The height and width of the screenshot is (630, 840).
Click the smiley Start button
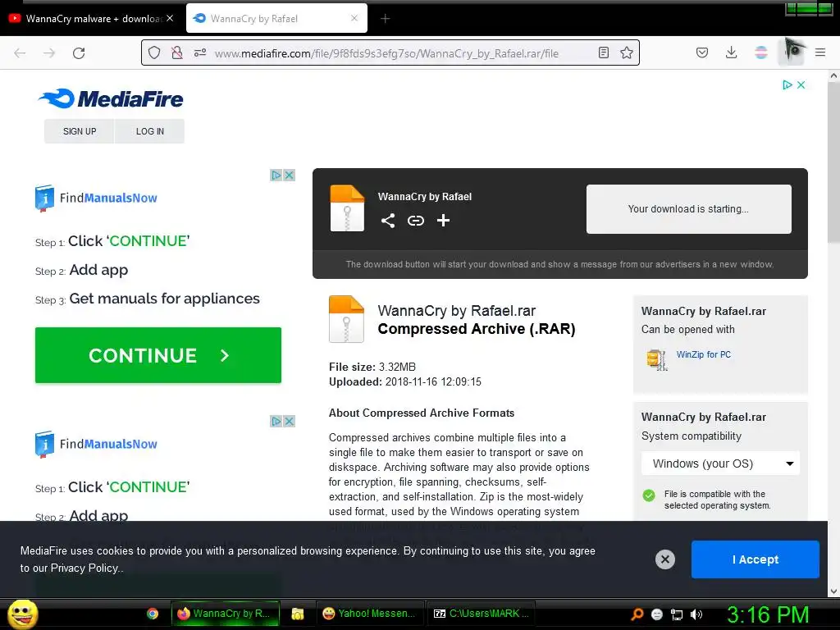click(22, 614)
